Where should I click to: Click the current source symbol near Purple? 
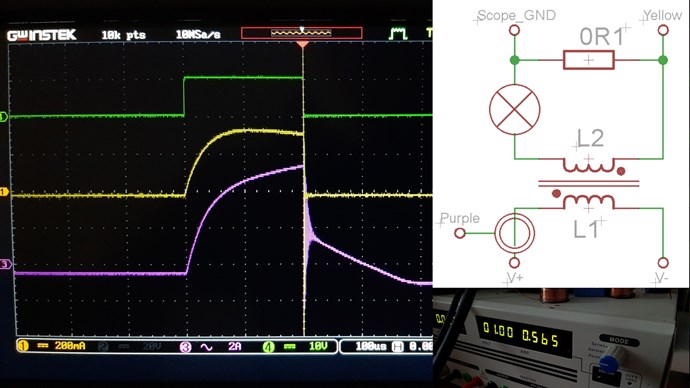point(514,233)
